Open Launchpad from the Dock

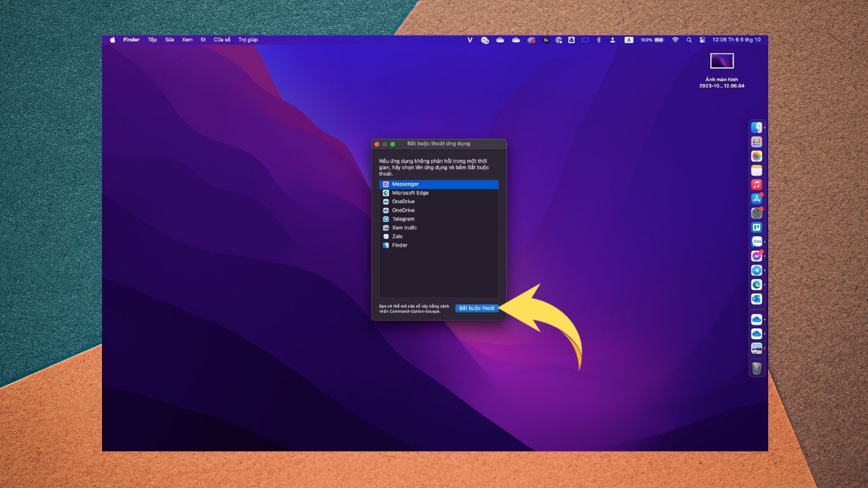pyautogui.click(x=757, y=142)
